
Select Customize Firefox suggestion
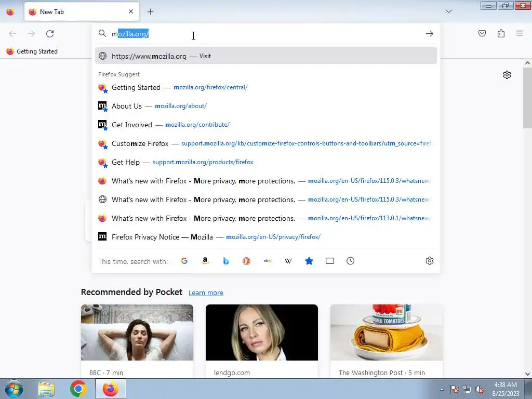click(x=266, y=143)
